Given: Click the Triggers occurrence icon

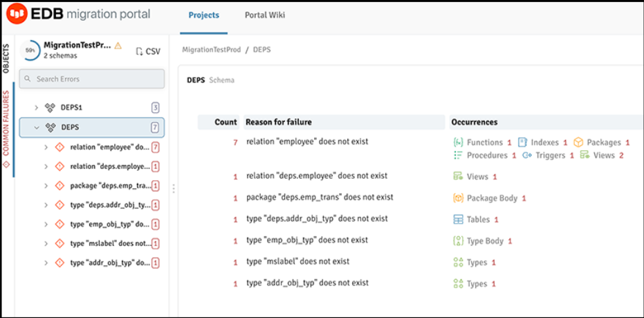Looking at the screenshot, I should click(527, 156).
